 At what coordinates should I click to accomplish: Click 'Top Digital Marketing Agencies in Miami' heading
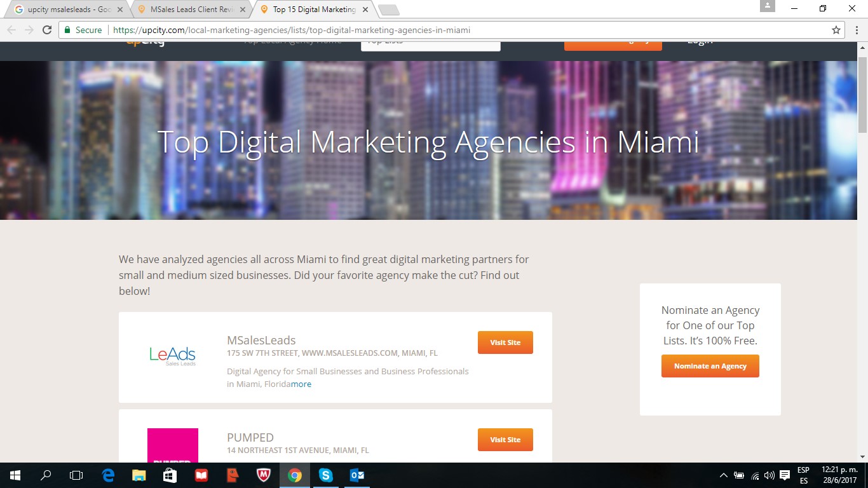428,142
